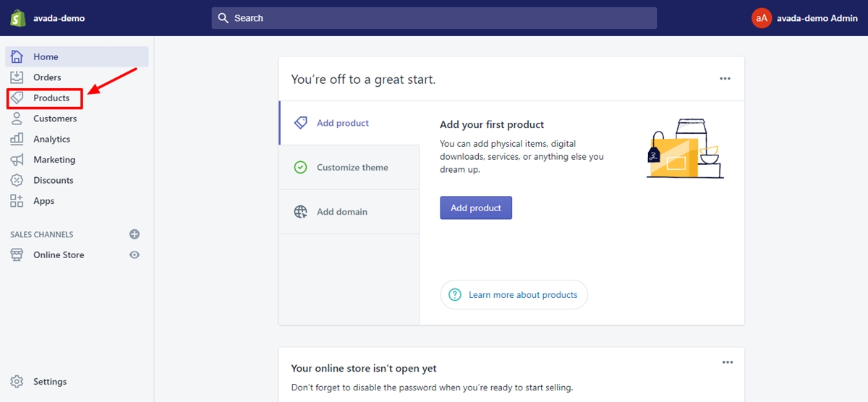Click the Marketing megaphone icon
This screenshot has height=402, width=868.
tap(17, 160)
